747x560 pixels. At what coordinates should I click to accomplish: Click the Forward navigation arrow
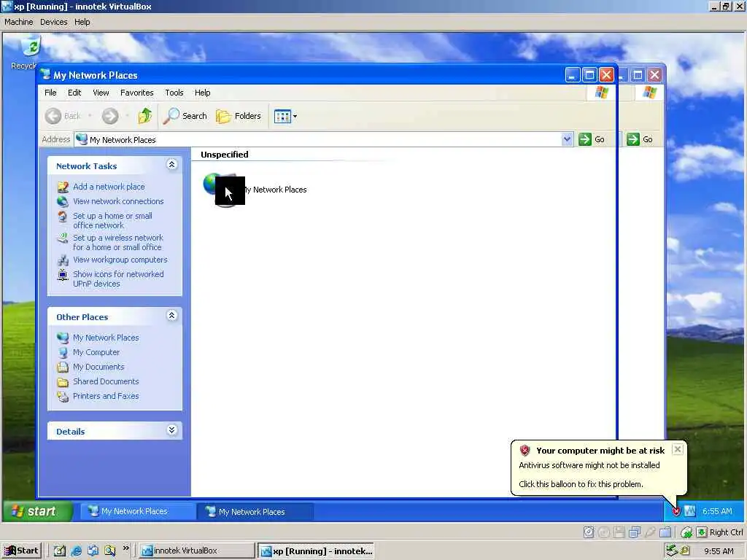tap(110, 116)
